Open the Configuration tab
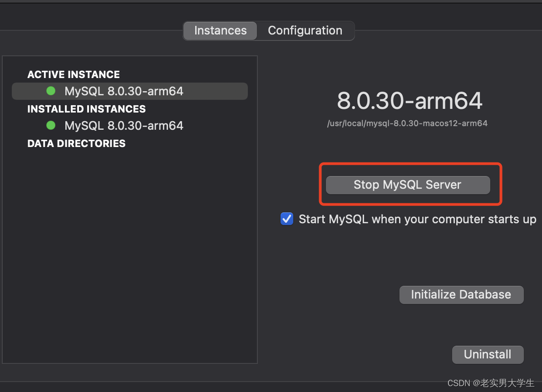Screen dimensions: 542x392 [305, 30]
